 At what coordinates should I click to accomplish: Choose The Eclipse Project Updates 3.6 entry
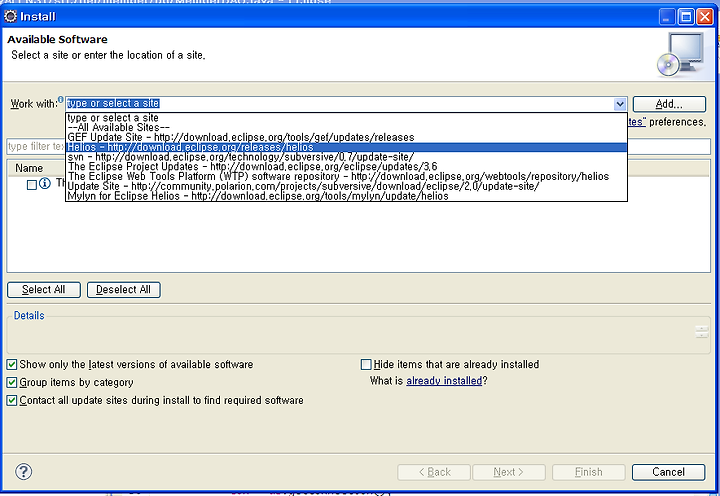click(x=346, y=166)
